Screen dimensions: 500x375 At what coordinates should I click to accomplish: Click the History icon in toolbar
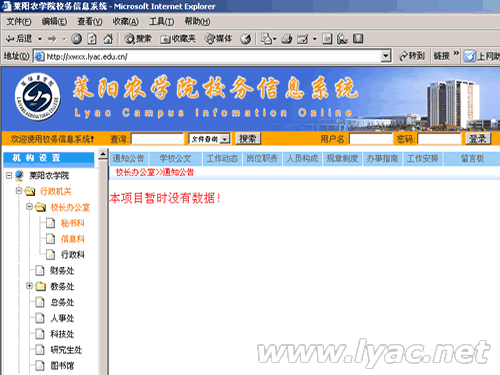pyautogui.click(x=246, y=39)
